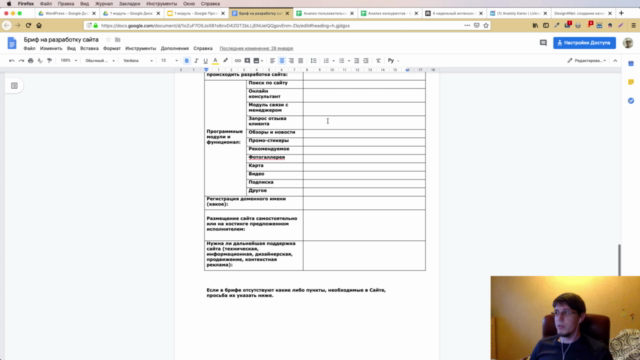Align text to the left
This screenshot has width=640, height=360.
[x=272, y=61]
